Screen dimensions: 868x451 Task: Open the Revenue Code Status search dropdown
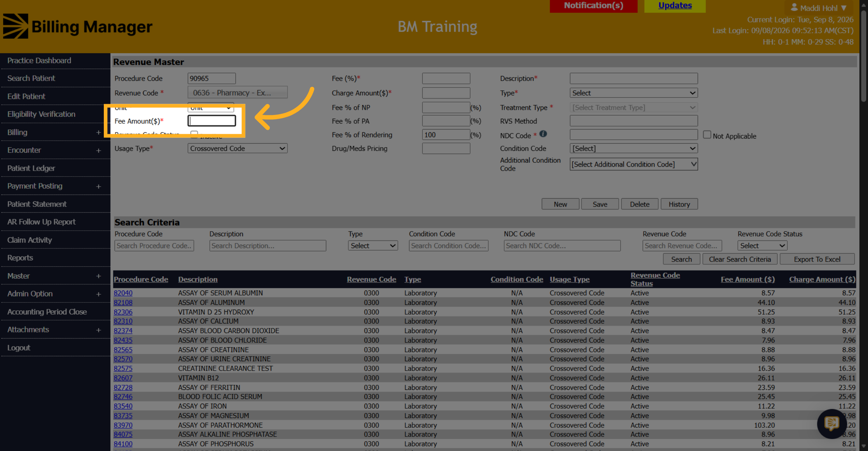(x=762, y=246)
